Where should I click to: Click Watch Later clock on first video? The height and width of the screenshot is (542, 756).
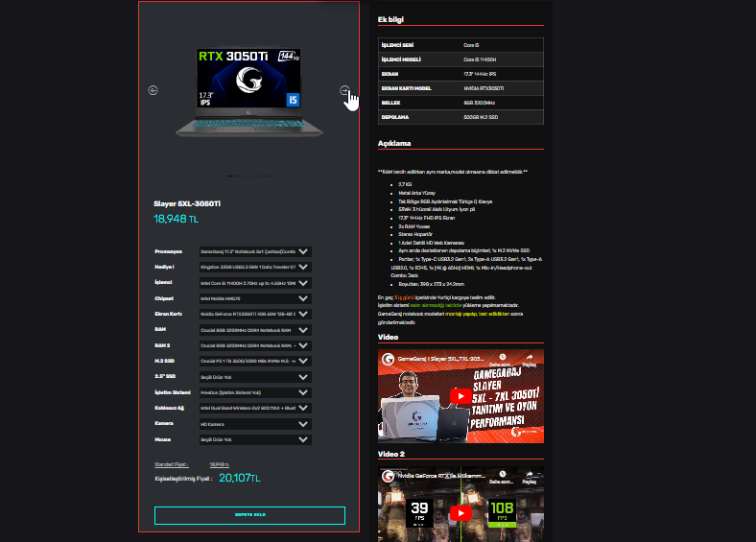point(502,359)
